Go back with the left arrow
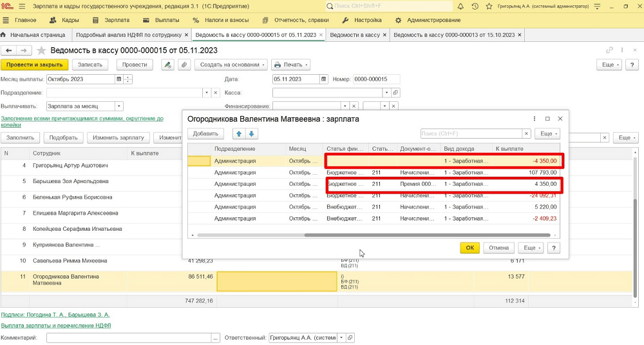This screenshot has width=644, height=345. click(x=10, y=50)
